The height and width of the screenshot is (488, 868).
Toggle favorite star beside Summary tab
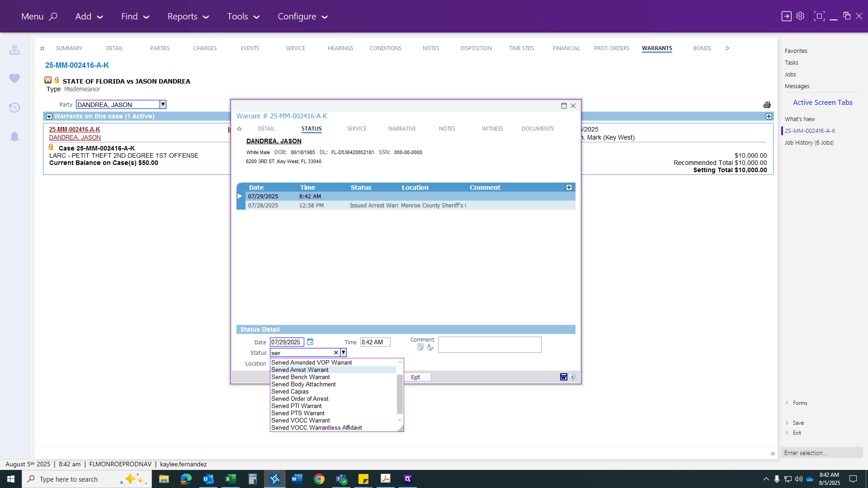pyautogui.click(x=42, y=48)
